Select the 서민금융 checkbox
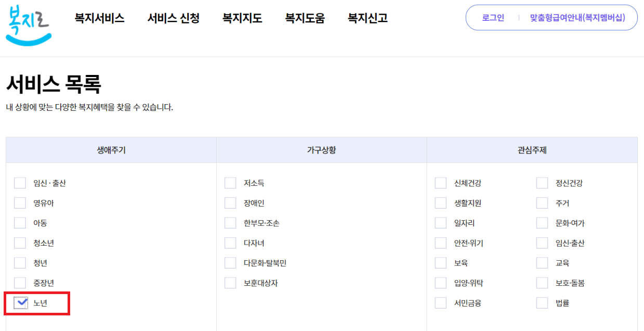Viewport: 644px width, 331px height. click(439, 302)
